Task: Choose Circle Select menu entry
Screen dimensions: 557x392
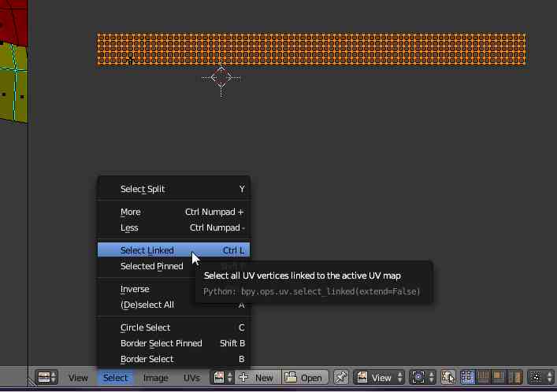Action: (173, 327)
